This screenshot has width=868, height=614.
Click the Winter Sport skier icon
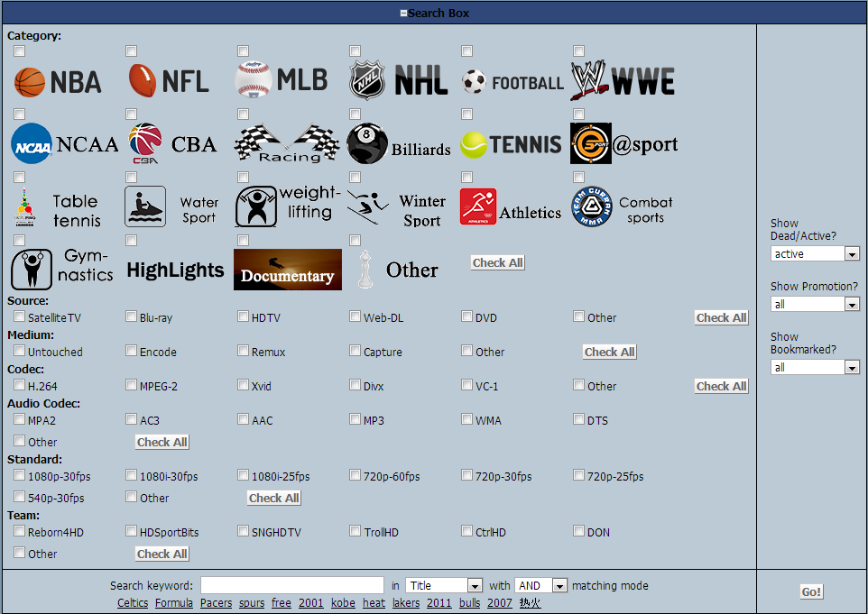[x=397, y=206]
